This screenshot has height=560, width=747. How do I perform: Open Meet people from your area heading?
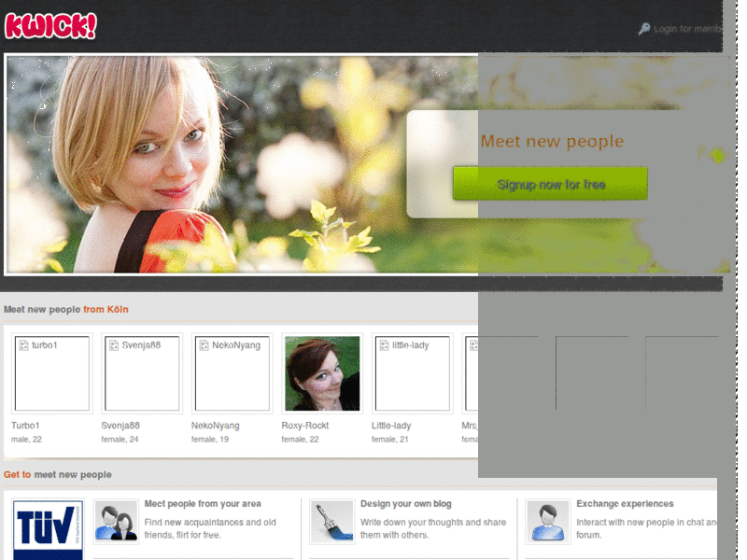click(x=203, y=504)
